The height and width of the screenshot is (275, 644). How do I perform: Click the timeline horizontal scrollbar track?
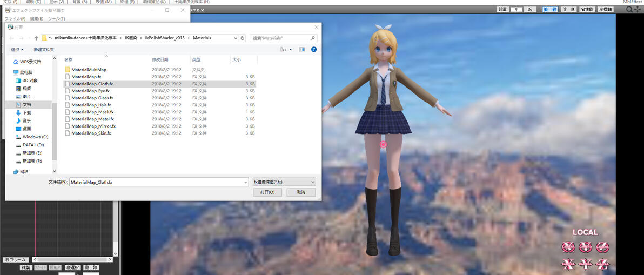pos(74,260)
